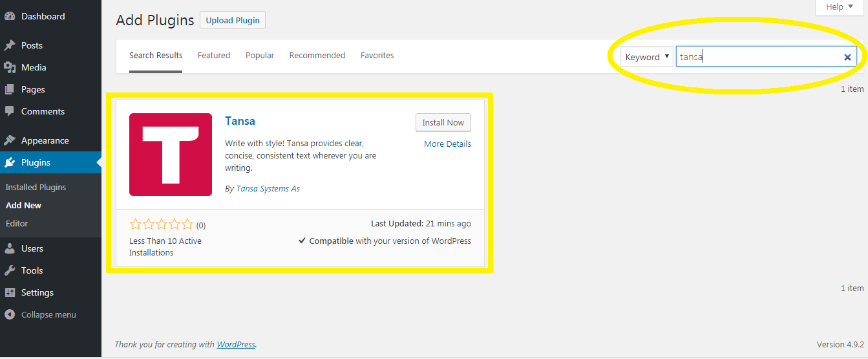Click the Pages icon in sidebar
The image size is (868, 359).
point(10,89)
